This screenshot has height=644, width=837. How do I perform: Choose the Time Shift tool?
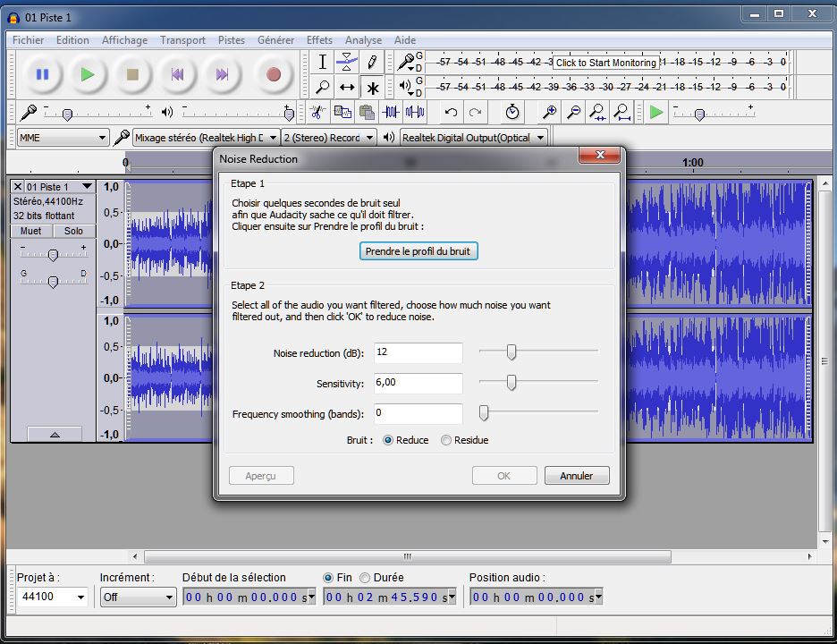point(347,88)
